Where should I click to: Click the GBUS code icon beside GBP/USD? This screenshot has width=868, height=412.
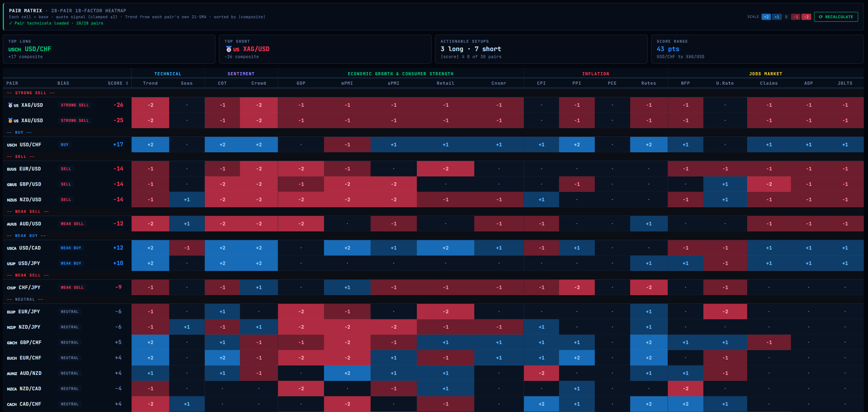12,184
